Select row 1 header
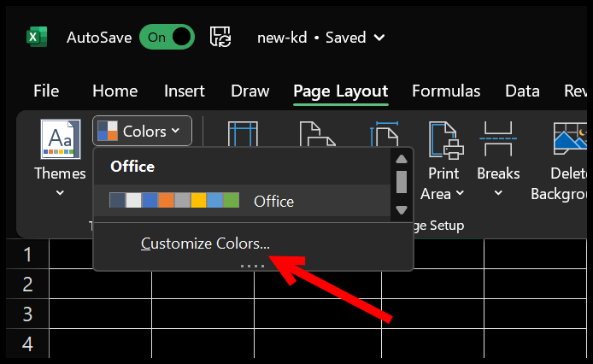This screenshot has width=593, height=364. pos(27,254)
